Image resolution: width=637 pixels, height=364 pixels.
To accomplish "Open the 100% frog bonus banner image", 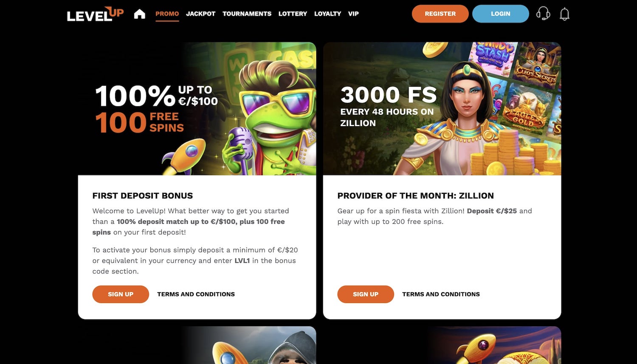I will tap(197, 109).
